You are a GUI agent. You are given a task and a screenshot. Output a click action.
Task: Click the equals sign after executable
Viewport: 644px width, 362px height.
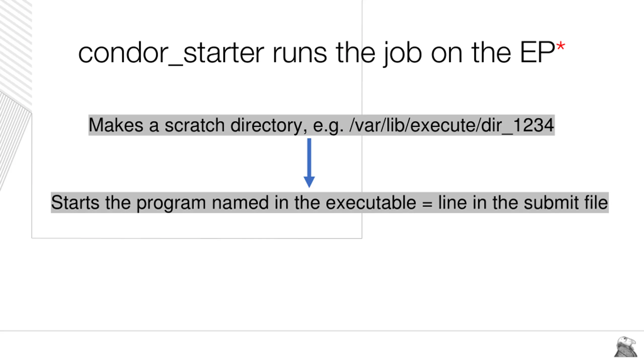(x=427, y=203)
